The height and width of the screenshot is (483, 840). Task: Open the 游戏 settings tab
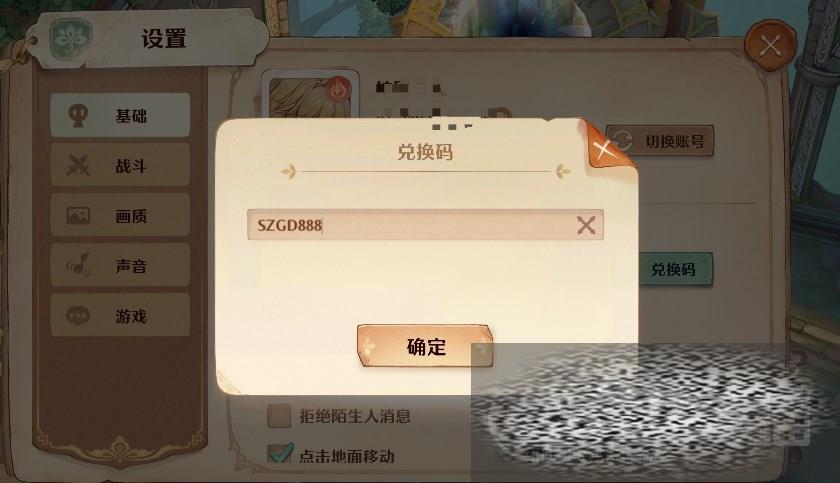coord(121,315)
